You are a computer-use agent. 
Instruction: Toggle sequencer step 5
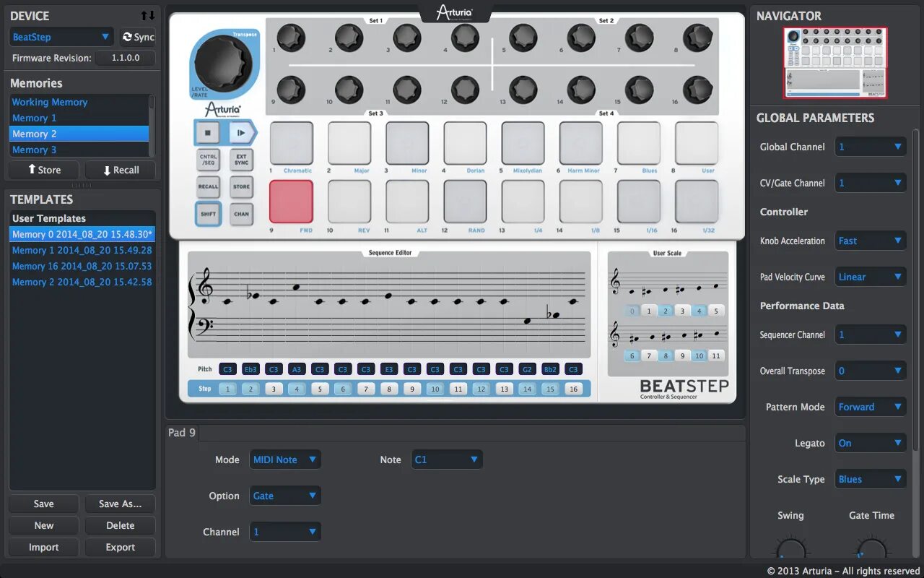[x=320, y=389]
